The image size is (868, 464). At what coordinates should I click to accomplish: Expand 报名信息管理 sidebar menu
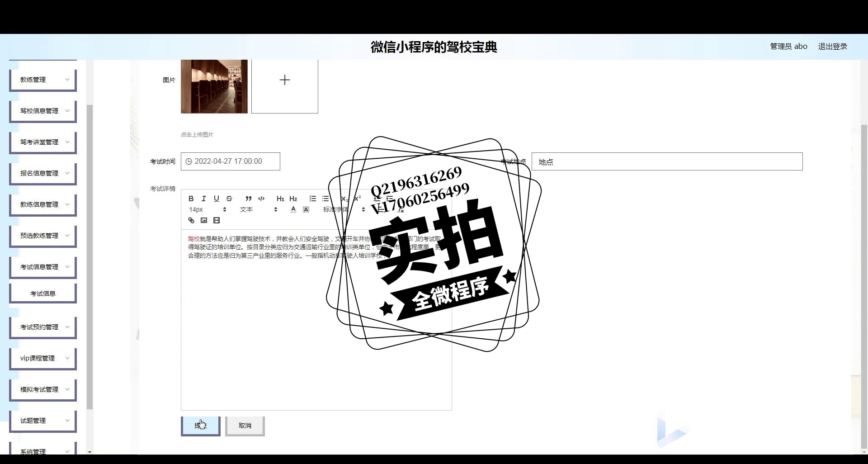tap(43, 173)
